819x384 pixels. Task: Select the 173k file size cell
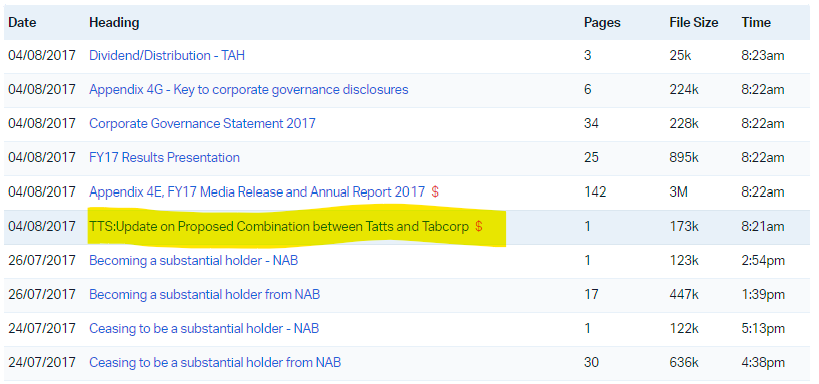684,226
